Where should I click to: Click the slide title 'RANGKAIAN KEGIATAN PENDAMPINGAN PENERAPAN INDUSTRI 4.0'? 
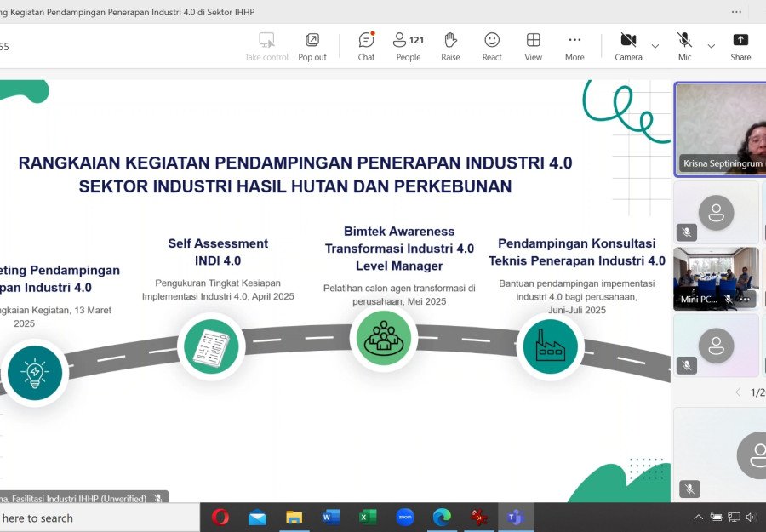tap(295, 163)
